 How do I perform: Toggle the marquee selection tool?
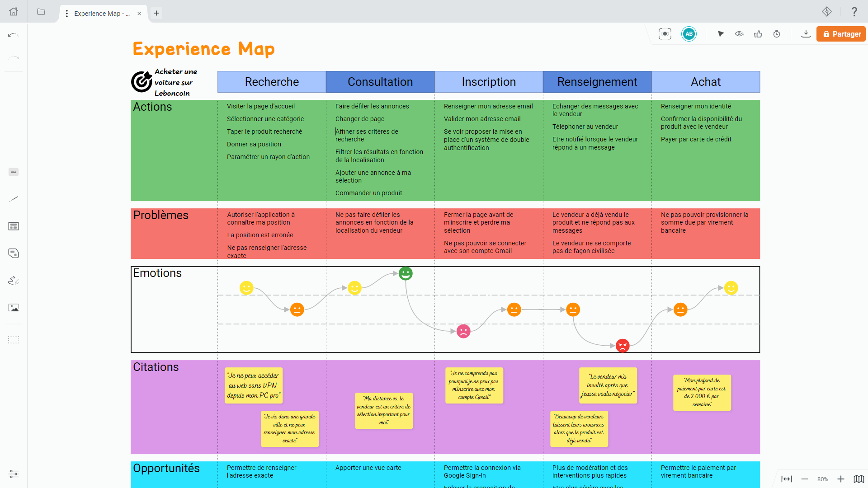[14, 339]
